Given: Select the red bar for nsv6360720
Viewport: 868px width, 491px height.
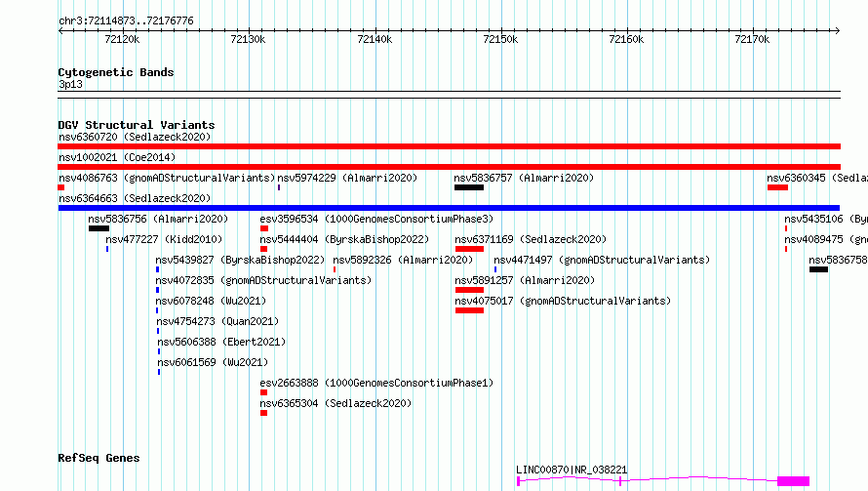Looking at the screenshot, I should [x=449, y=146].
